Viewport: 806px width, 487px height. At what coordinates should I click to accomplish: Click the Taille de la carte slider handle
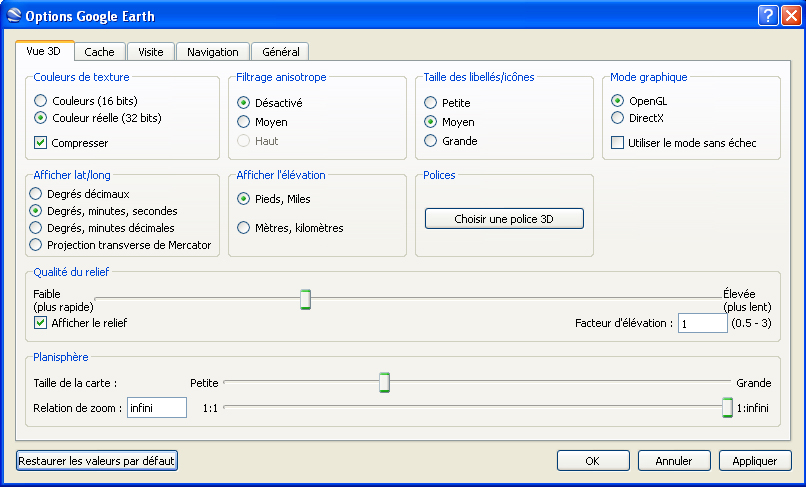[384, 383]
